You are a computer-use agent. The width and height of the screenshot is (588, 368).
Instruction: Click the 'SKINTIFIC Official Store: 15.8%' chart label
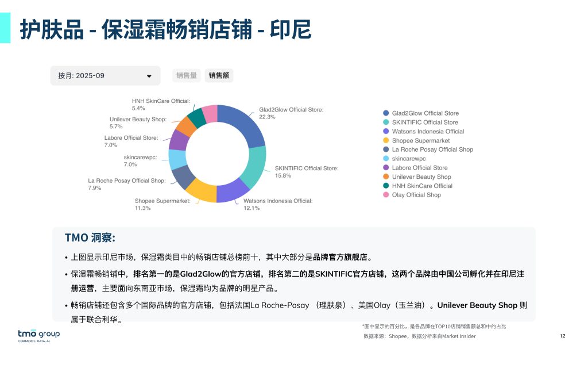(x=307, y=171)
